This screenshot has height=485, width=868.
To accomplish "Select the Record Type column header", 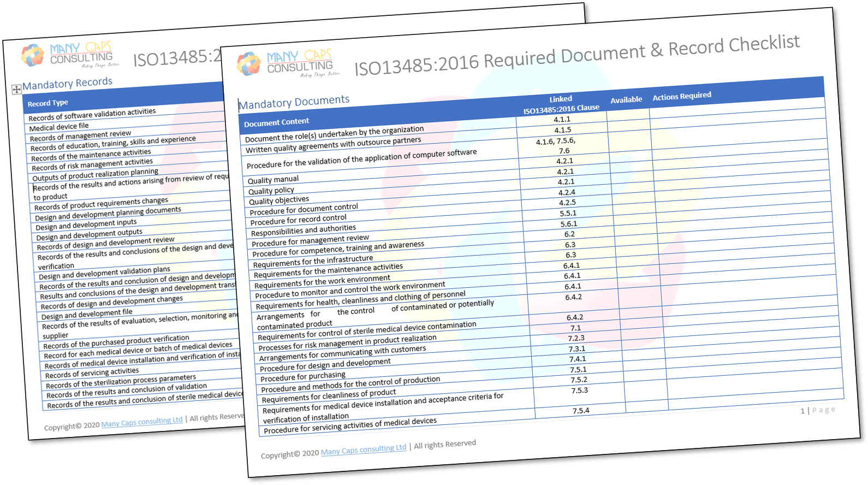I will click(x=48, y=103).
